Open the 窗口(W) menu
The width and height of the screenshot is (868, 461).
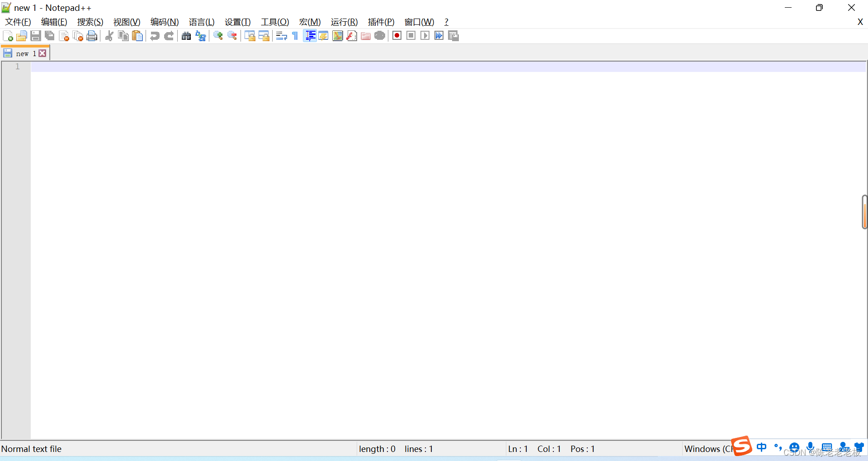coord(420,22)
